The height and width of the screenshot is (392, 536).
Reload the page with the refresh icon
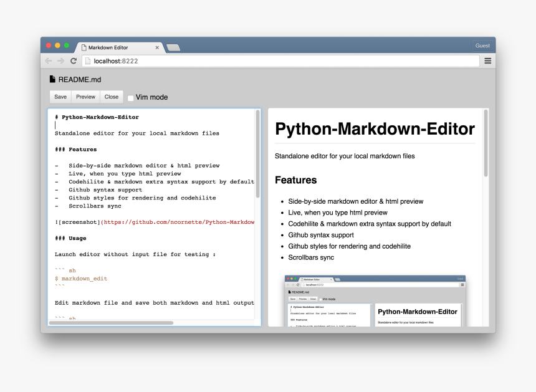point(74,61)
